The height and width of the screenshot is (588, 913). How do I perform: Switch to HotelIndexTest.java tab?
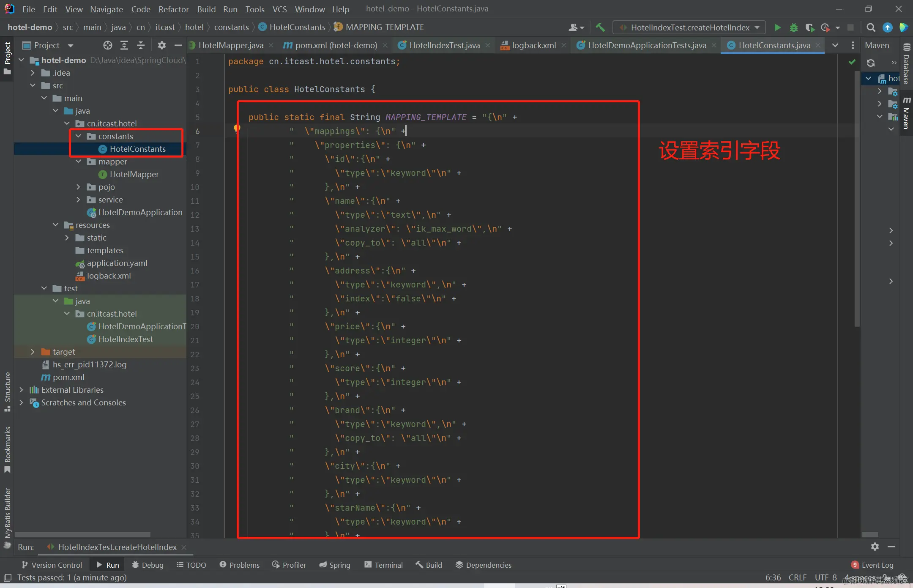pyautogui.click(x=444, y=45)
